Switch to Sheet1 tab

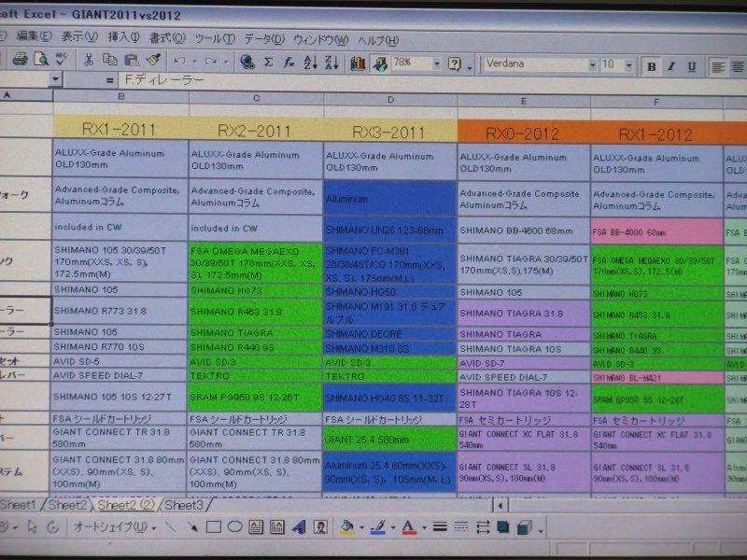click(18, 504)
